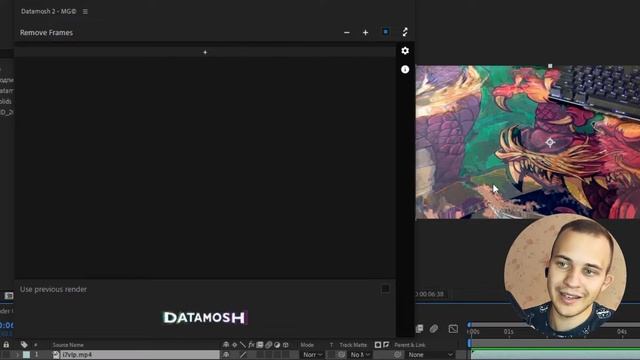
Task: Click the track matte pick whip of layer 1
Action: click(342, 355)
